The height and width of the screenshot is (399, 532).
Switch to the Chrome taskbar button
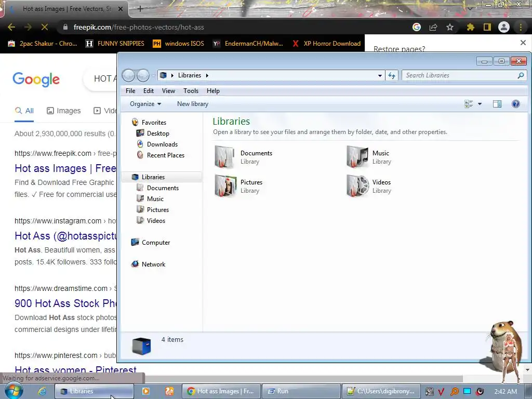click(221, 391)
